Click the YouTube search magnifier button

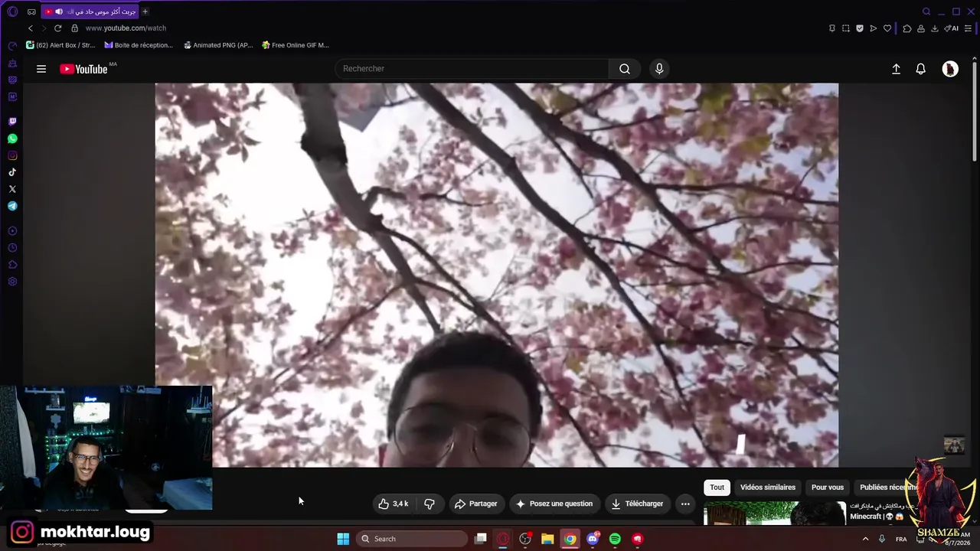625,69
